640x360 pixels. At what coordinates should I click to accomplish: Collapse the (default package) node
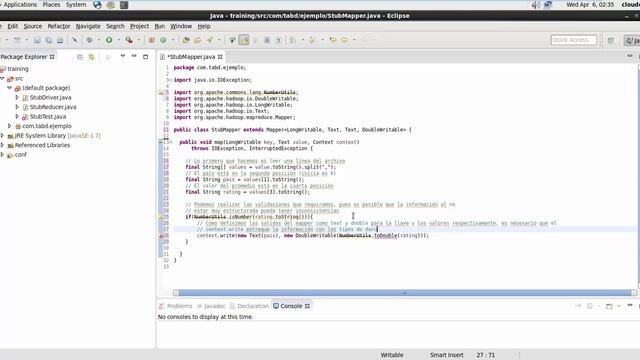(9, 88)
